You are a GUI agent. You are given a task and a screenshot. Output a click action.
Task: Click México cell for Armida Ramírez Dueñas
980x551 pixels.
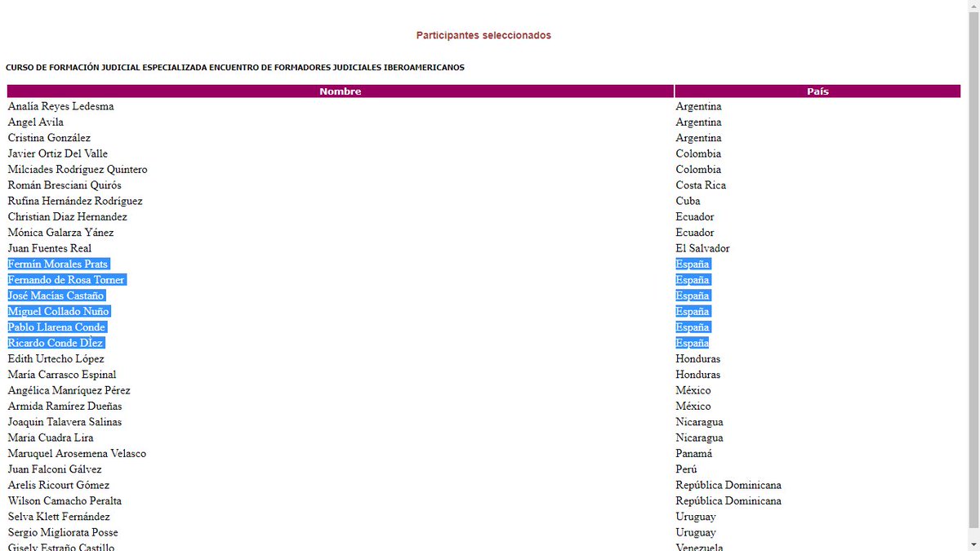(693, 407)
